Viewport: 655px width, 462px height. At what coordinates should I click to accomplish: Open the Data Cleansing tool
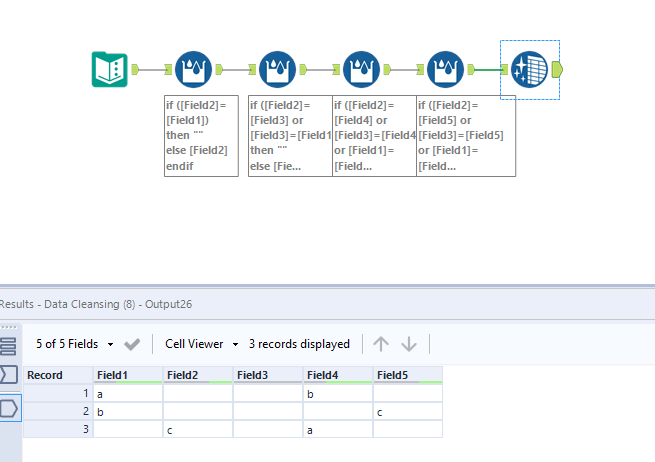[529, 69]
